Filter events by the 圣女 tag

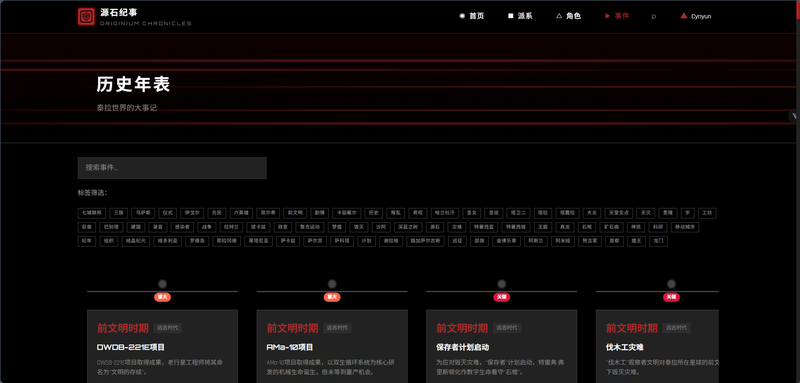coord(472,213)
